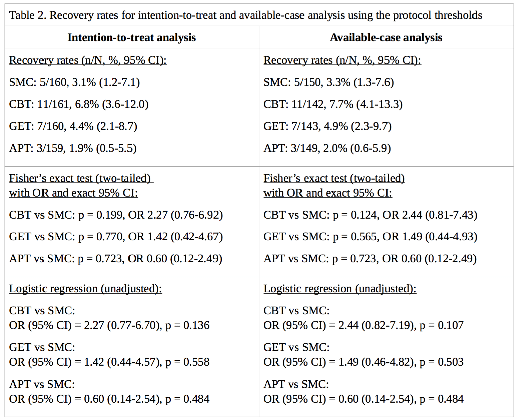Select the APT: 3/159, 1.9% row

[73, 148]
